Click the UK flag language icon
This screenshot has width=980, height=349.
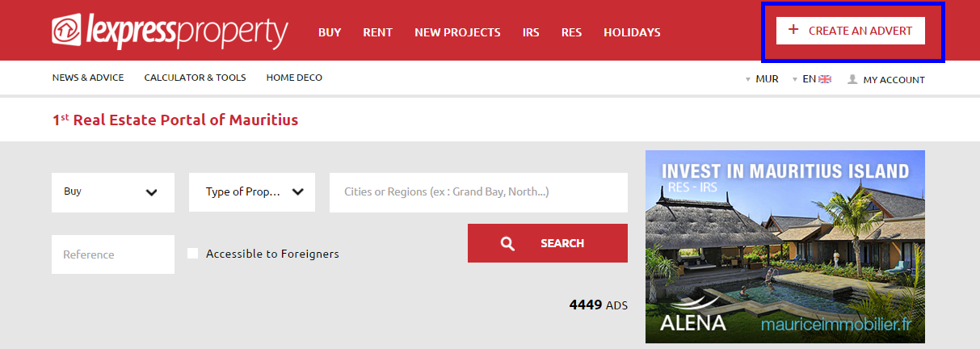pyautogui.click(x=825, y=79)
